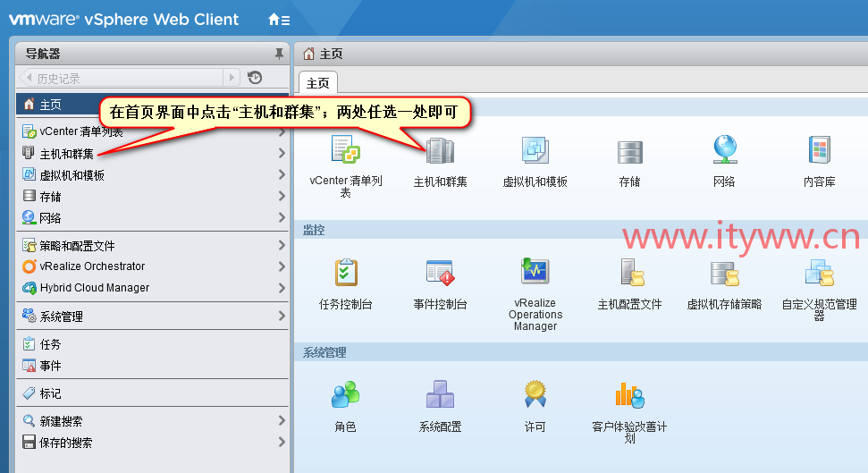This screenshot has height=473, width=868.
Task: Expand 新建搜索 chevron in navigator
Action: pyautogui.click(x=282, y=421)
